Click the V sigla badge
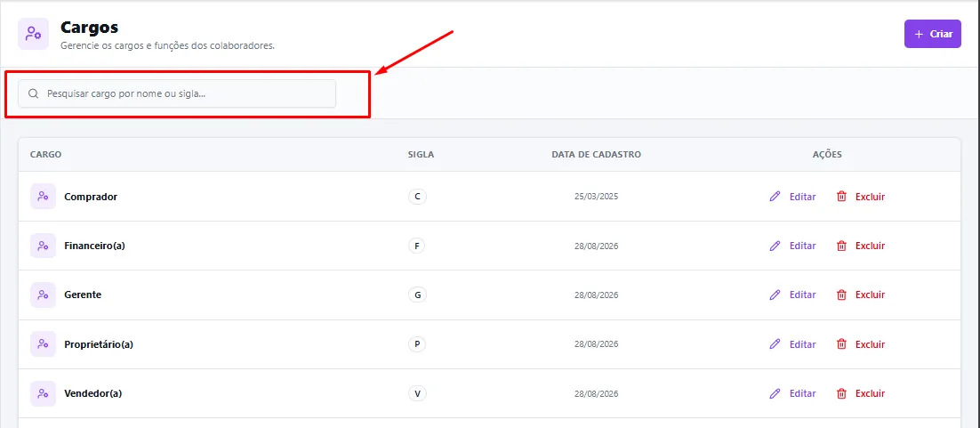 [x=417, y=393]
